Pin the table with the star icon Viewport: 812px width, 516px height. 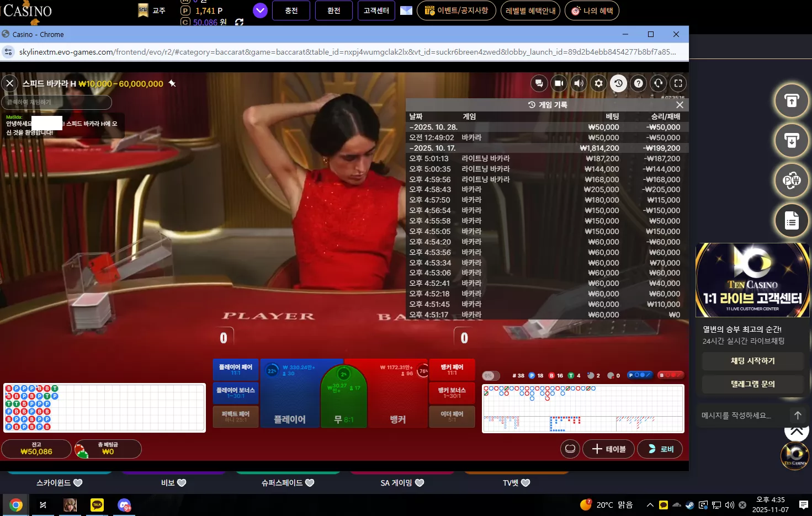172,83
